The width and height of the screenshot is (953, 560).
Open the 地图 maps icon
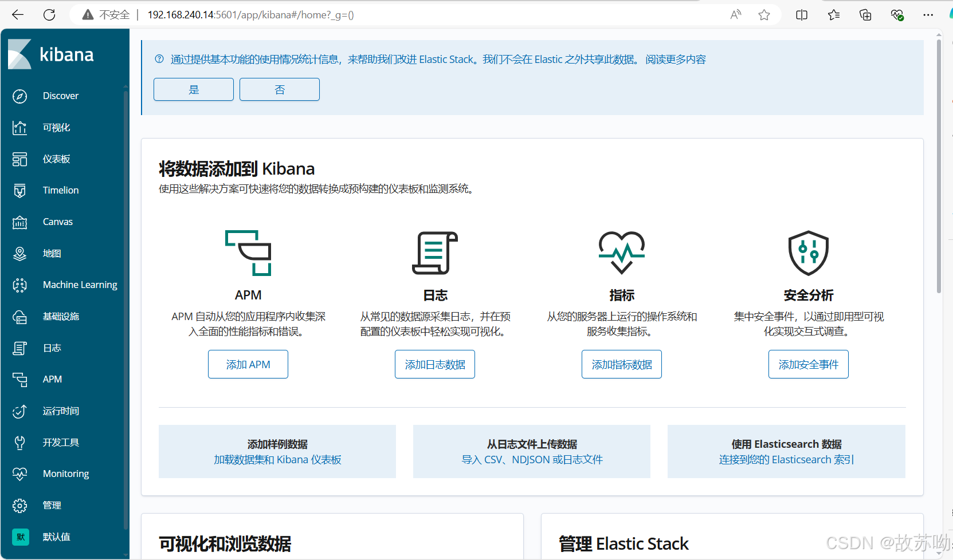[20, 254]
